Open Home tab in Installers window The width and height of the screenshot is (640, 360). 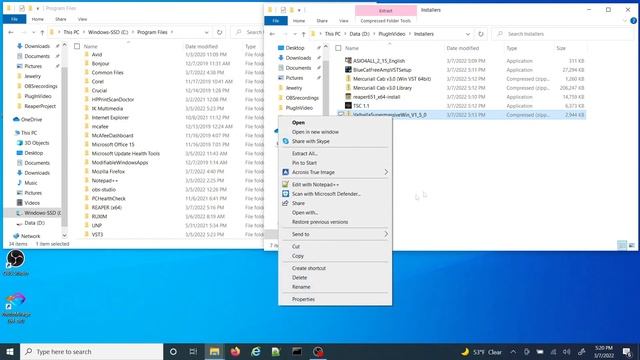[x=299, y=20]
